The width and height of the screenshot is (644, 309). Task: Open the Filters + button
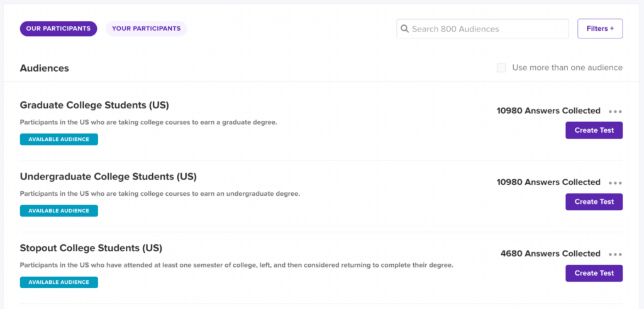(x=600, y=29)
